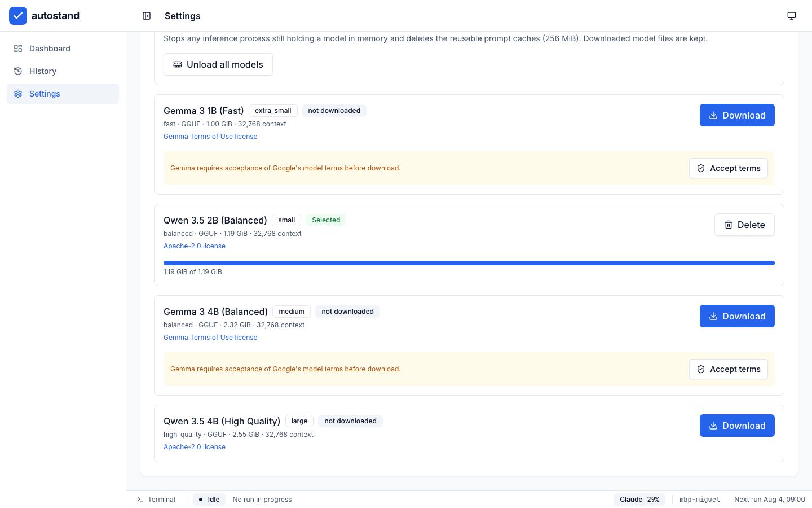
Task: Download Qwen 3.5 4B (High Quality) model
Action: (x=737, y=426)
